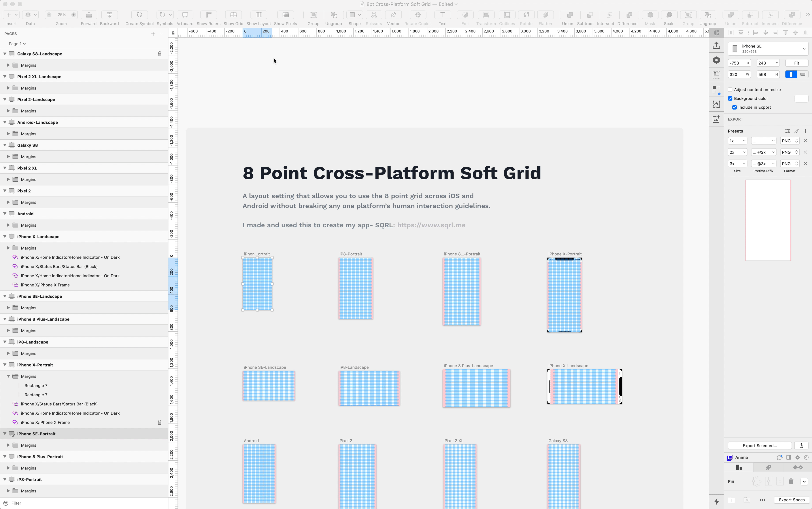Collapse Margins folder under iPhone X-Portrait
This screenshot has height=509, width=812.
(8, 376)
